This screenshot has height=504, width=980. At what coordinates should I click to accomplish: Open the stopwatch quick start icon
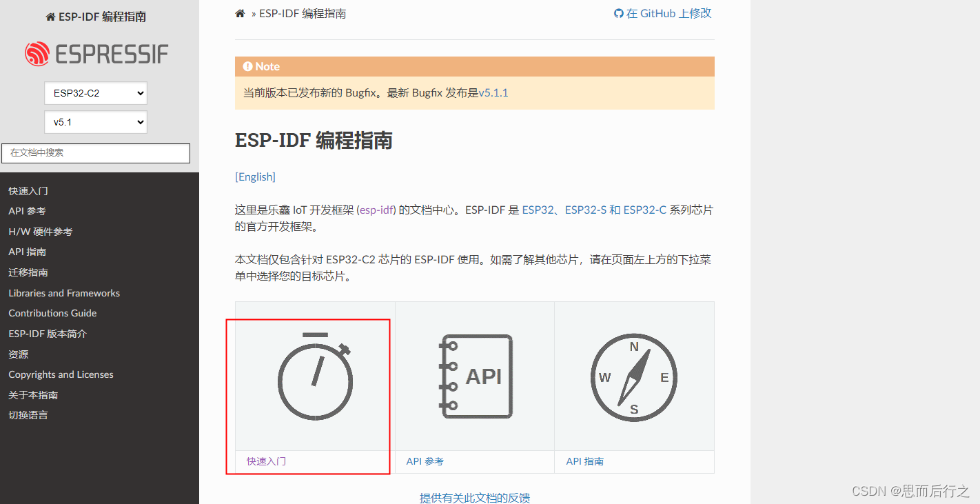[315, 376]
